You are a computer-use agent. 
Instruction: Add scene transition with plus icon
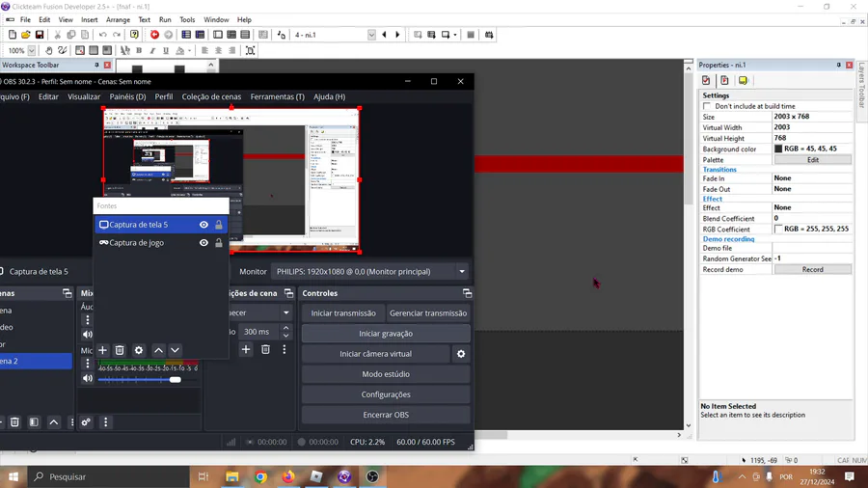click(x=246, y=350)
